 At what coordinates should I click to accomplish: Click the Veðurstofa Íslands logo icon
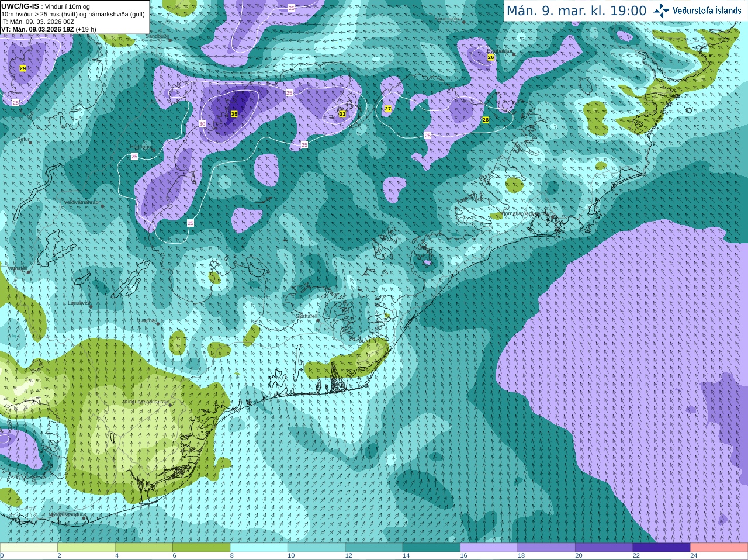click(662, 11)
